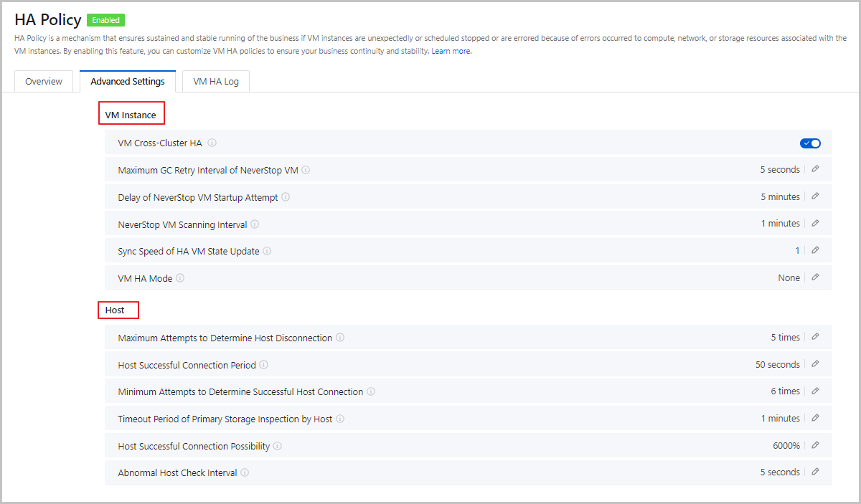Switch to the Overview tab
Viewport: 861px width, 504px height.
click(x=44, y=82)
